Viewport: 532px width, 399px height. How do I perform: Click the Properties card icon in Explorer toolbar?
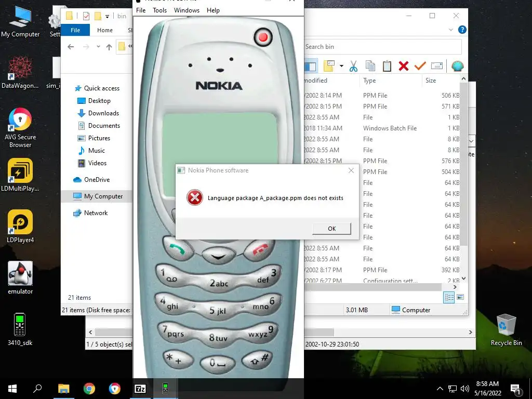coord(436,66)
